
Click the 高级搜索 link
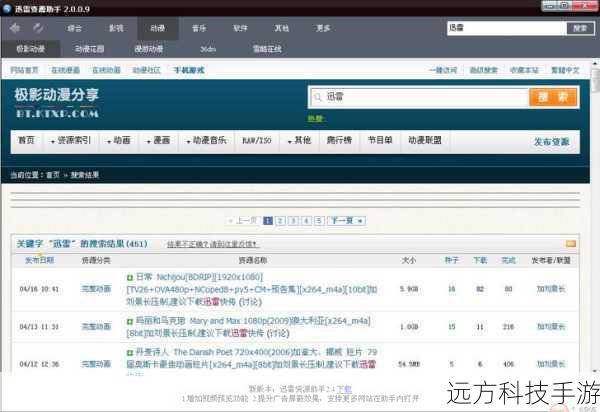point(484,70)
